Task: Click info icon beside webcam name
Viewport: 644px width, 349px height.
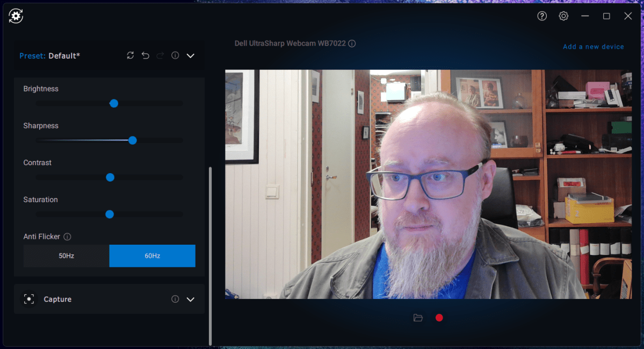Action: coord(352,44)
